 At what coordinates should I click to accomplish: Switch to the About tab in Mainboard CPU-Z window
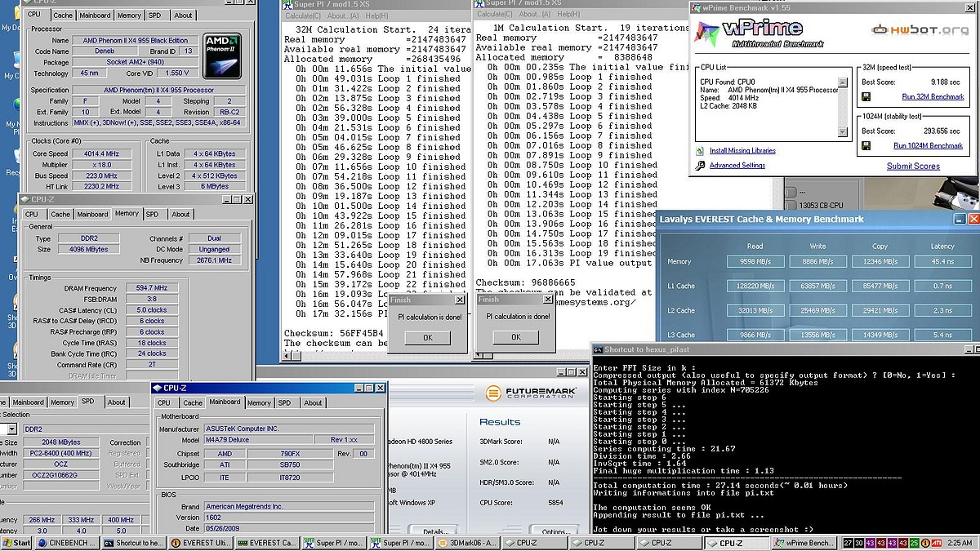point(313,402)
